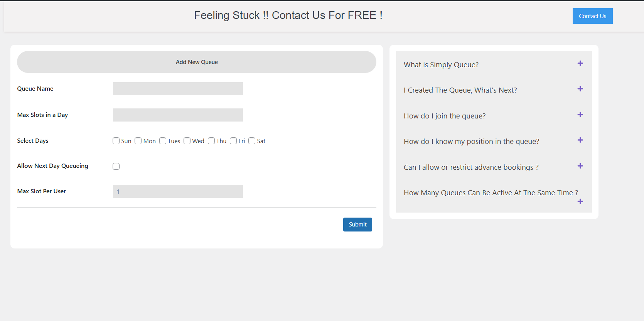
Task: Tick the Sun checkbox
Action: click(116, 141)
